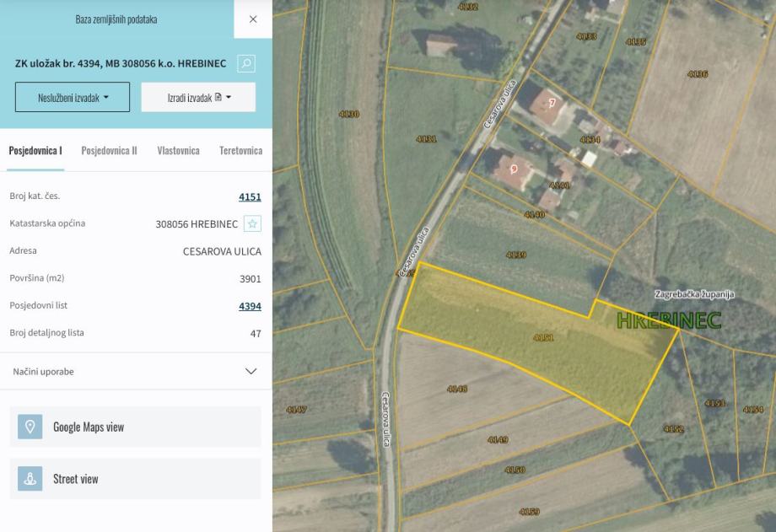Click parcel label 4152 on the map
The image size is (776, 532).
(x=674, y=428)
